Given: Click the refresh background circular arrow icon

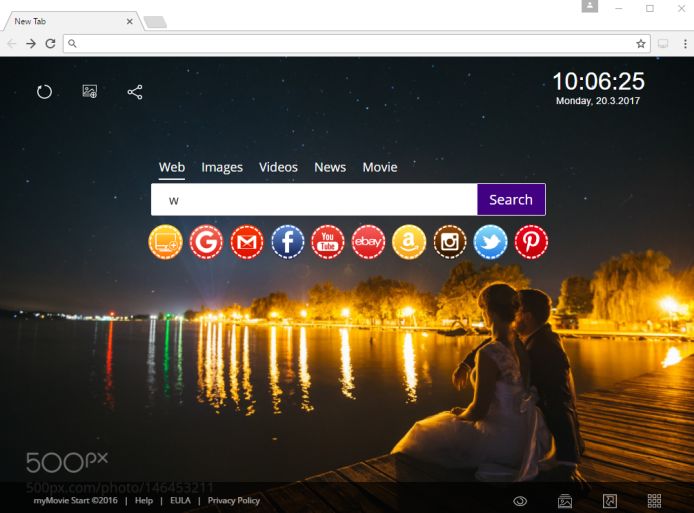Looking at the screenshot, I should coord(44,92).
